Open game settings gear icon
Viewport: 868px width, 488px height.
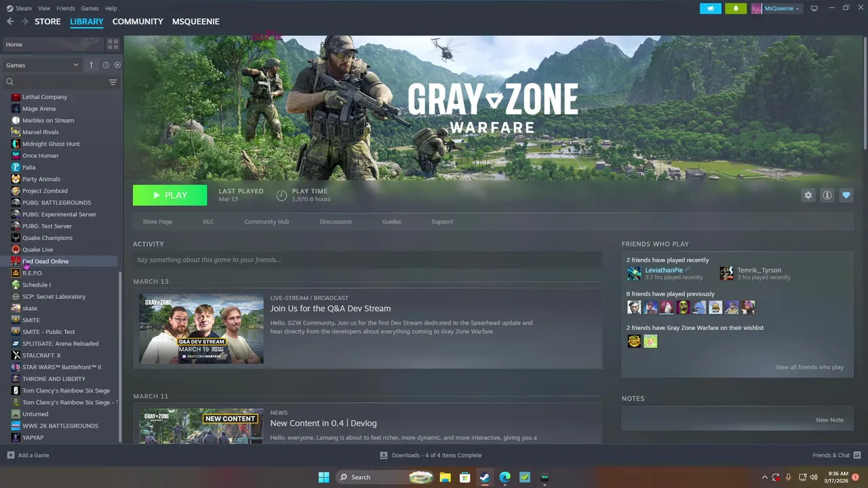[x=808, y=195]
